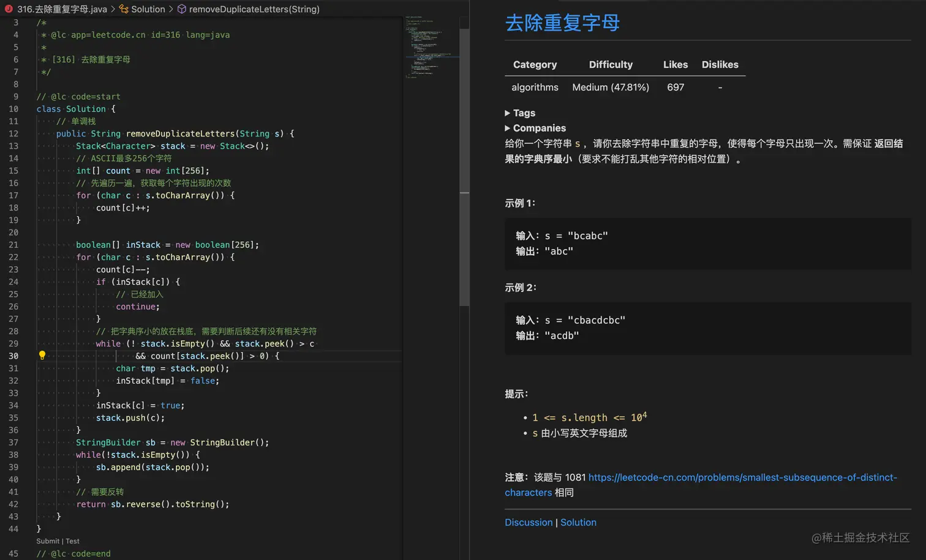
Task: Click the 's 由小写英文字母组成' constraint
Action: click(579, 433)
